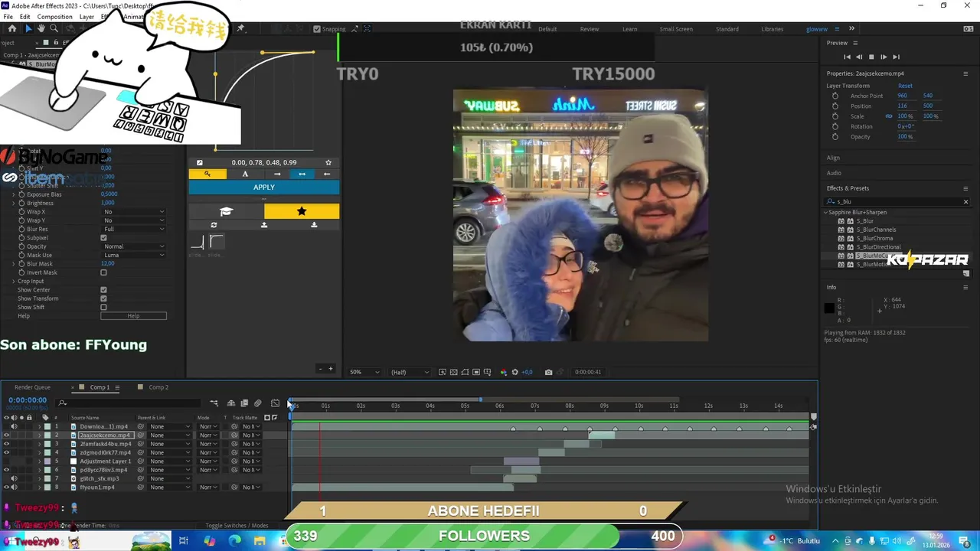The width and height of the screenshot is (980, 551).
Task: Click the Anchor Point stopwatch in Properties
Action: pyautogui.click(x=835, y=96)
